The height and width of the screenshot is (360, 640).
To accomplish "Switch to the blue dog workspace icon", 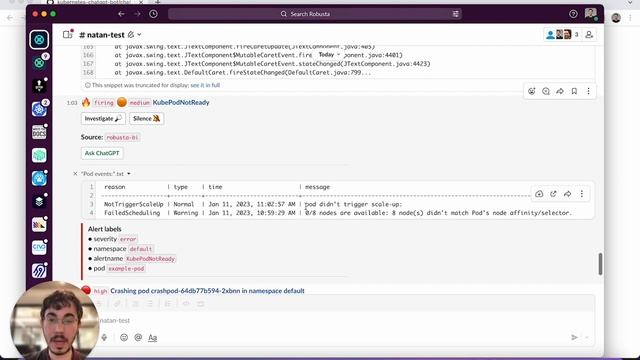I will point(39,178).
